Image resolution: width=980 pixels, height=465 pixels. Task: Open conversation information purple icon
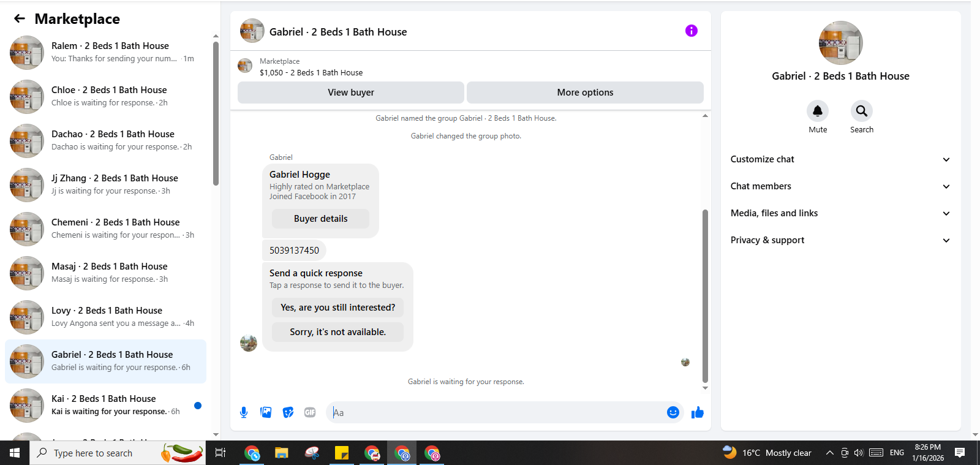pyautogui.click(x=692, y=31)
